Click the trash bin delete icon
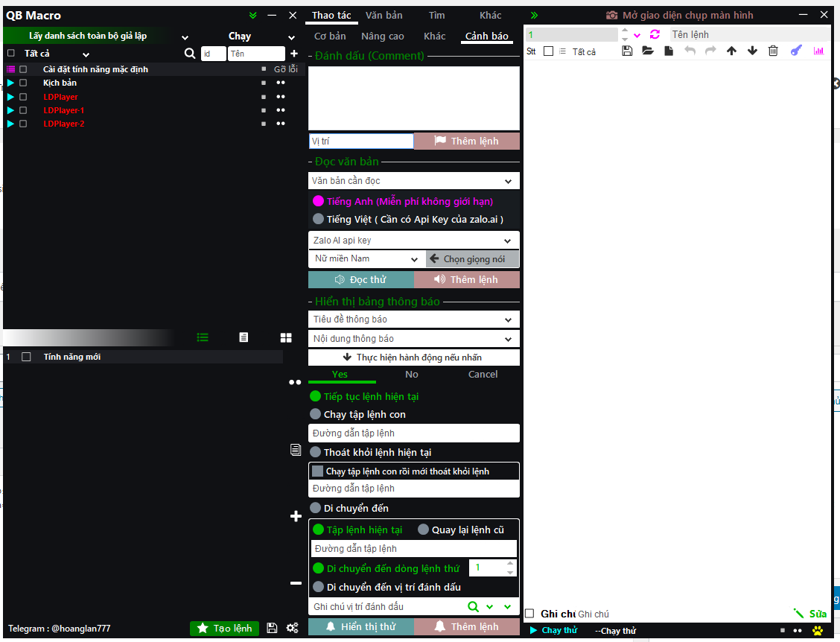The image size is (840, 642). click(773, 51)
